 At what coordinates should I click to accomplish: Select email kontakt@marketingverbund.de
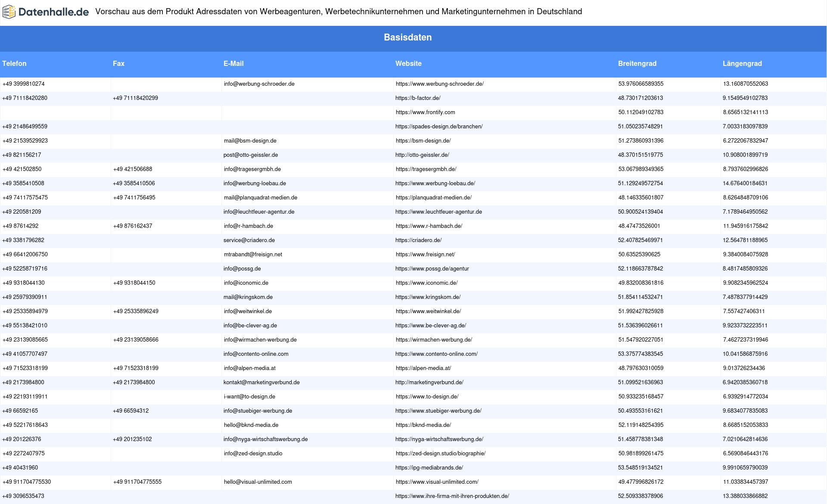[261, 383]
